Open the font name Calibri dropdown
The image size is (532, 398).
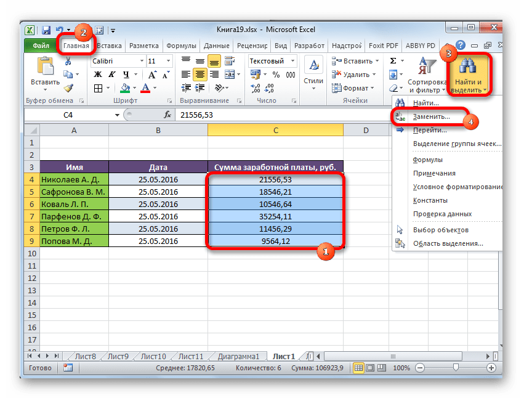click(139, 61)
